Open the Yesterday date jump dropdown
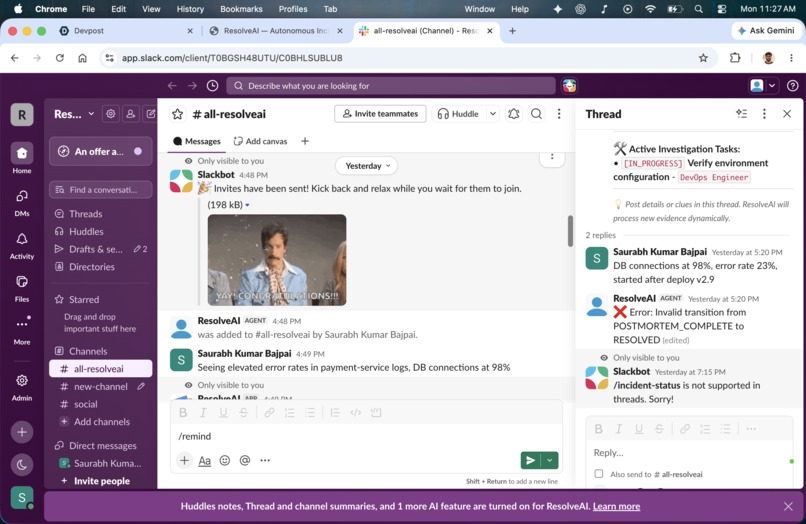The image size is (806, 524). click(x=368, y=166)
